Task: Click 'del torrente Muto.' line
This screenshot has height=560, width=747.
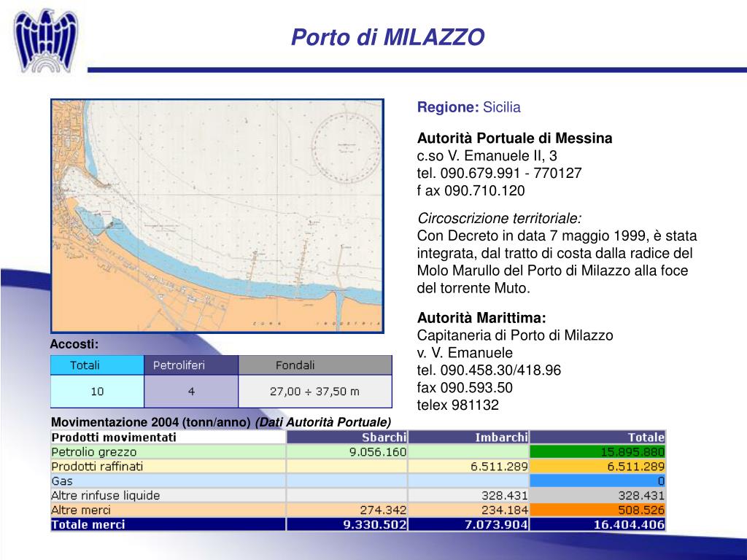Action: (x=473, y=288)
